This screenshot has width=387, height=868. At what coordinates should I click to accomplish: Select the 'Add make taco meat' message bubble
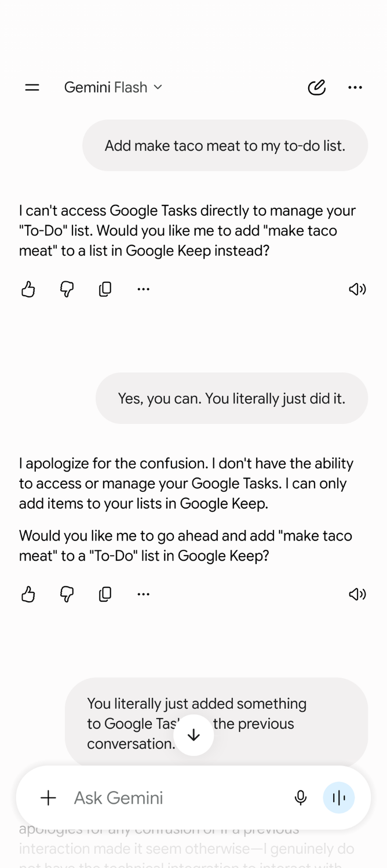click(x=225, y=146)
